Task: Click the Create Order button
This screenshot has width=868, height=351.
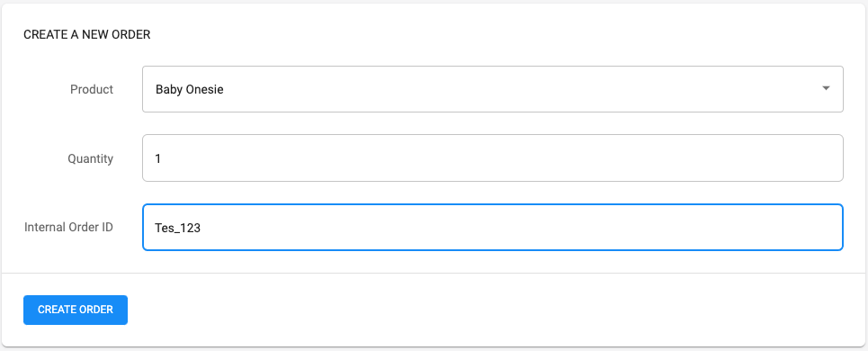Action: [76, 310]
